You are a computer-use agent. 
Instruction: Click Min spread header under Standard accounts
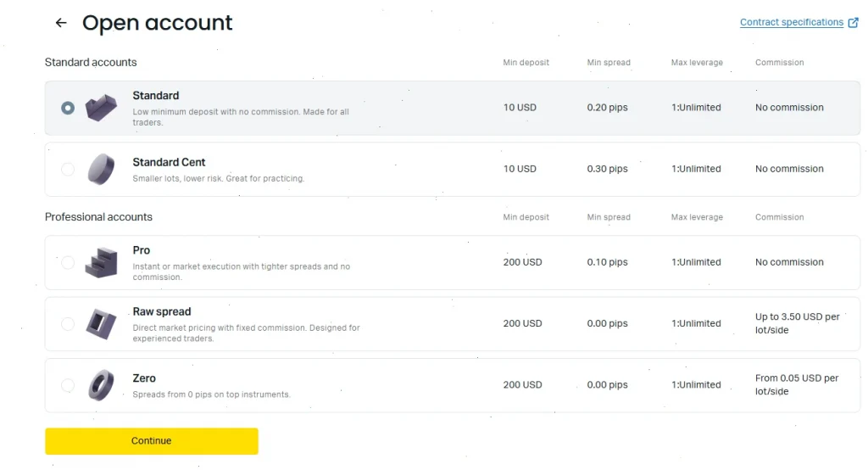click(x=609, y=63)
